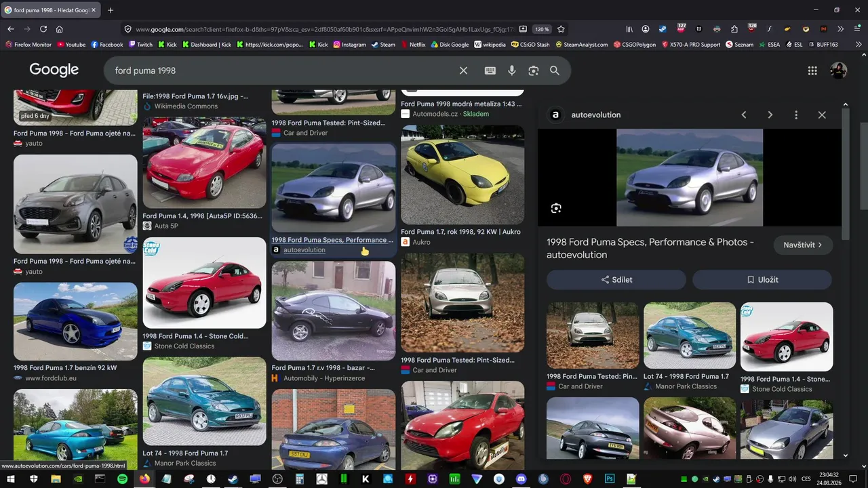This screenshot has width=868, height=488.
Task: Open the Instagram bookmark
Action: (x=349, y=45)
